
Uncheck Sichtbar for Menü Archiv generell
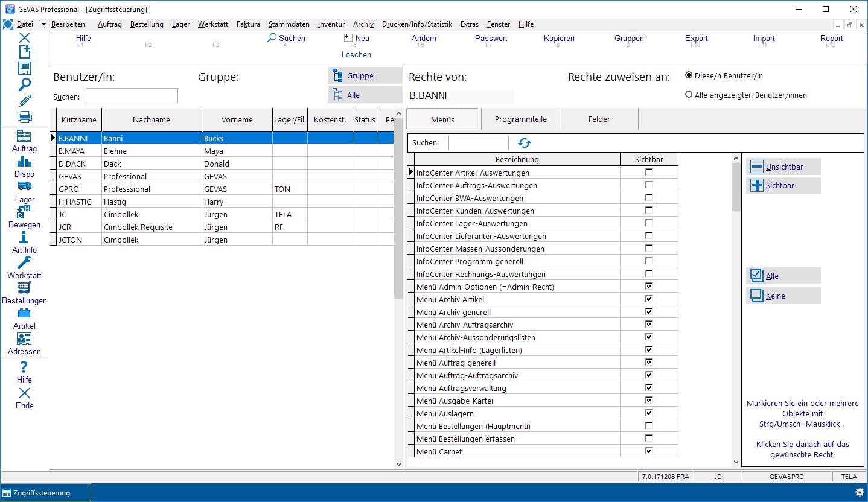tap(649, 312)
